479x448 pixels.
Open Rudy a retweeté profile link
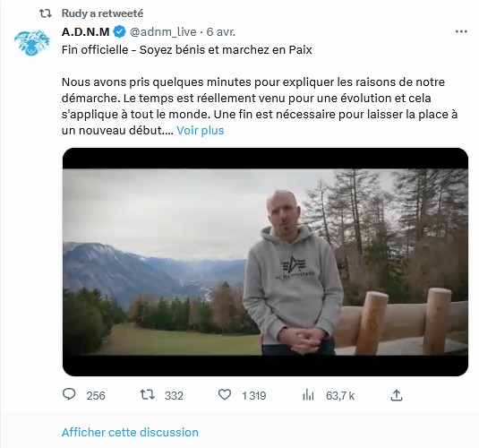click(x=102, y=13)
